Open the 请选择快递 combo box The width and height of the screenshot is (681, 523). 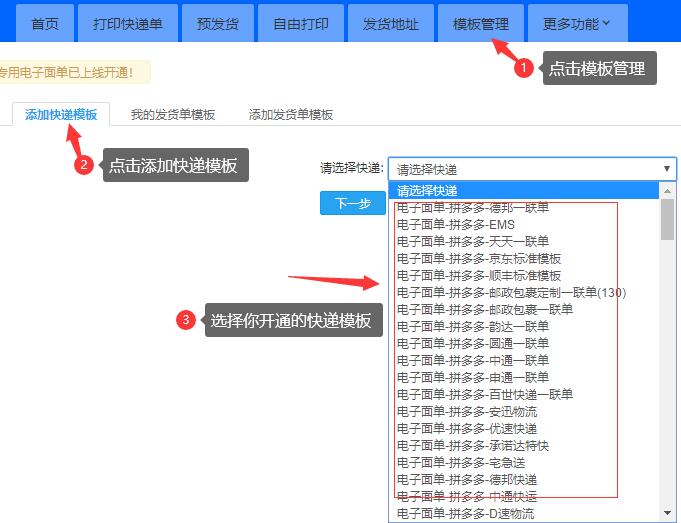[532, 169]
